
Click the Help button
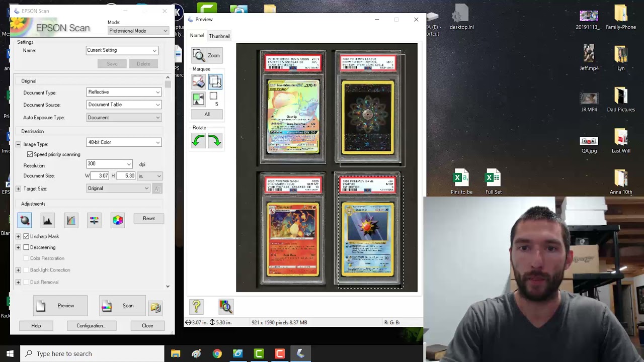coord(36,326)
